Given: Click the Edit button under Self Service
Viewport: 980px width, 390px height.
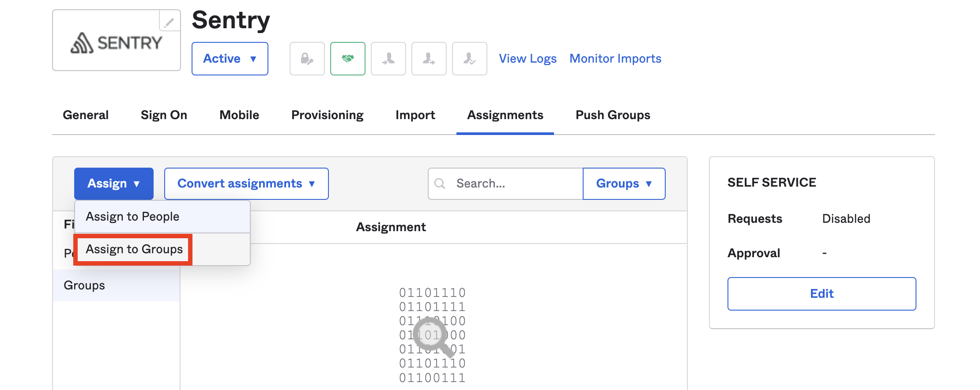Looking at the screenshot, I should point(822,293).
